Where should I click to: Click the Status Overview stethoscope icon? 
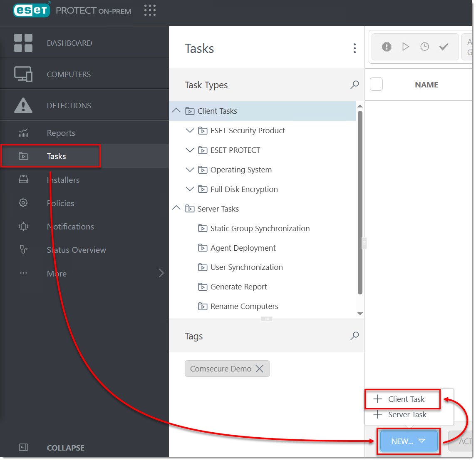point(23,249)
